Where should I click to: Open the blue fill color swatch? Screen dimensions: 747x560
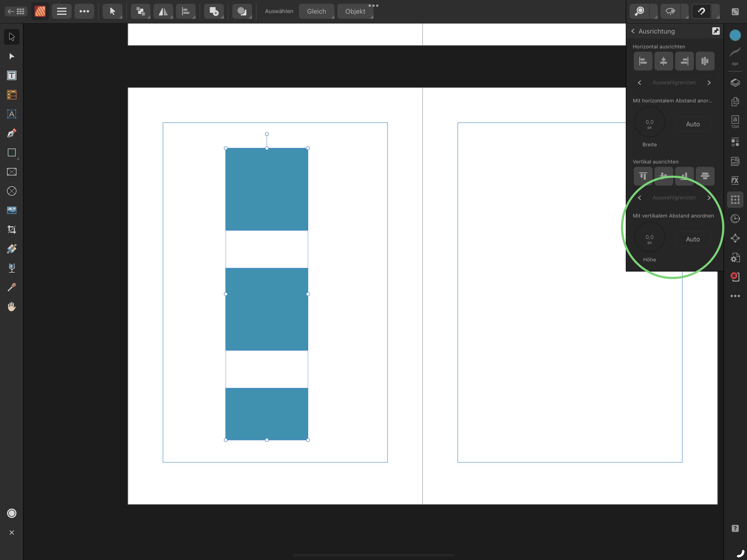[x=735, y=35]
